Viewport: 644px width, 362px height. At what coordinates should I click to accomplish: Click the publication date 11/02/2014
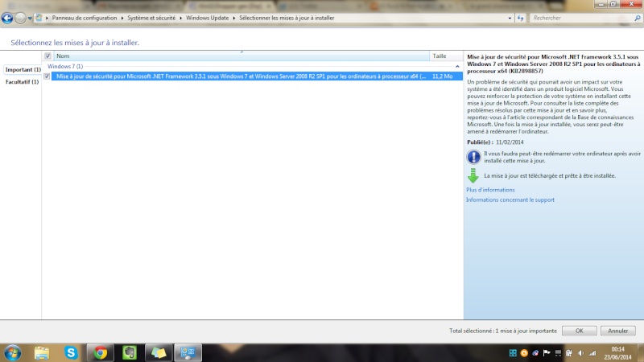pyautogui.click(x=510, y=142)
